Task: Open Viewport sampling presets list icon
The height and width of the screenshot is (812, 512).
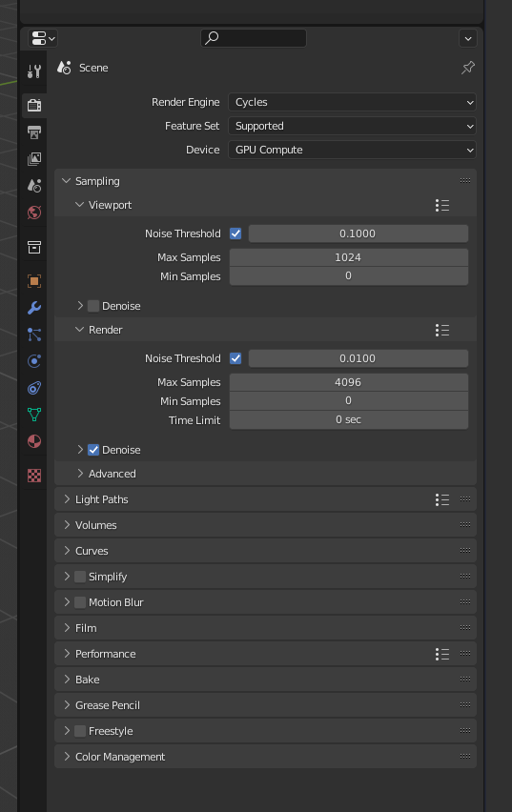Action: (442, 205)
